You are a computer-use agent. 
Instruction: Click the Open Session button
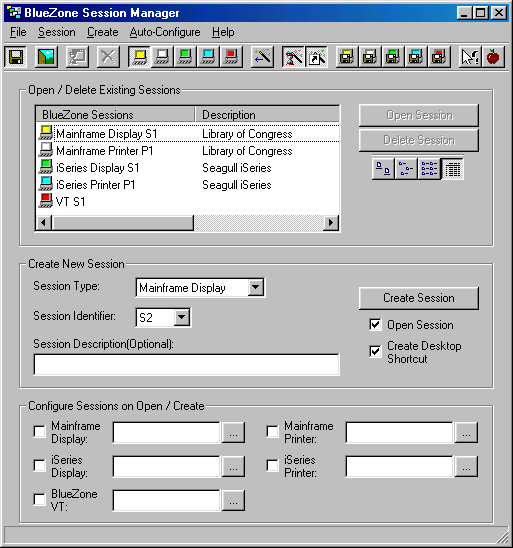pyautogui.click(x=419, y=115)
